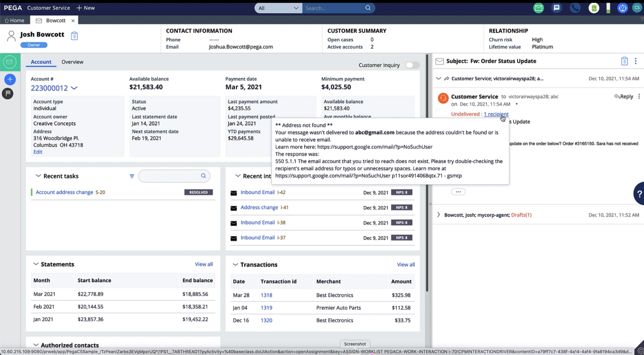Open the chat messages icon in header
The height and width of the screenshot is (355, 644).
tap(556, 8)
